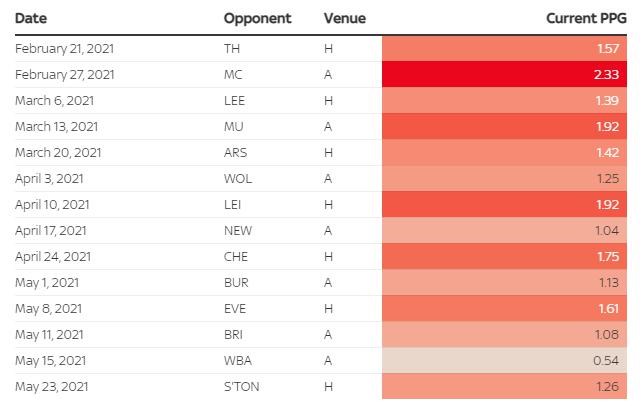The width and height of the screenshot is (643, 410).
Task: Select the LEE opponent cell
Action: click(234, 100)
